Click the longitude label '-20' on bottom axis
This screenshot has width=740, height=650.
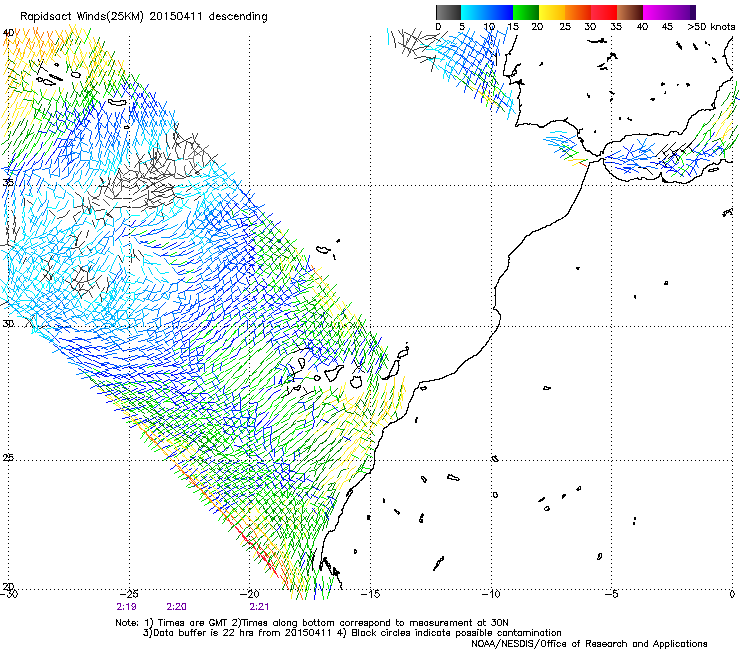[250, 594]
